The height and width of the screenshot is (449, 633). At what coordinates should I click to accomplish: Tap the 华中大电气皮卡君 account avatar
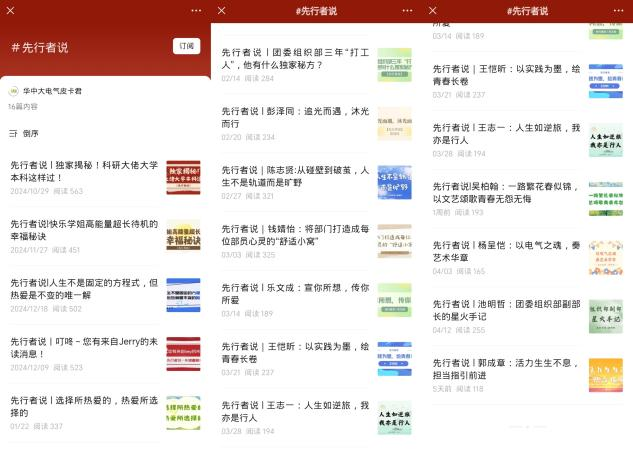(14, 90)
